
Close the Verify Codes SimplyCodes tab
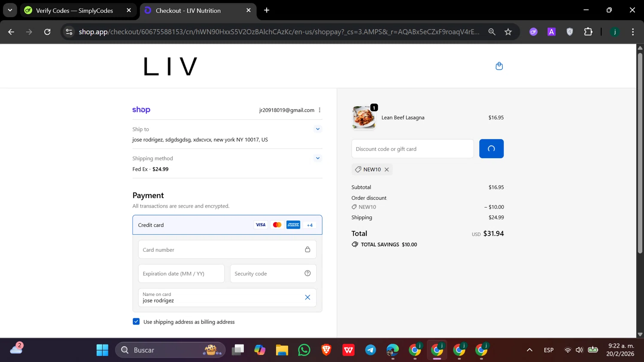[x=129, y=10]
